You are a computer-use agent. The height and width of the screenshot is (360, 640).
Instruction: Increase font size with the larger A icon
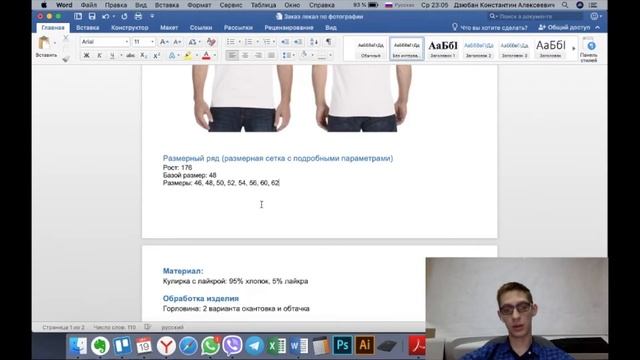(x=164, y=42)
